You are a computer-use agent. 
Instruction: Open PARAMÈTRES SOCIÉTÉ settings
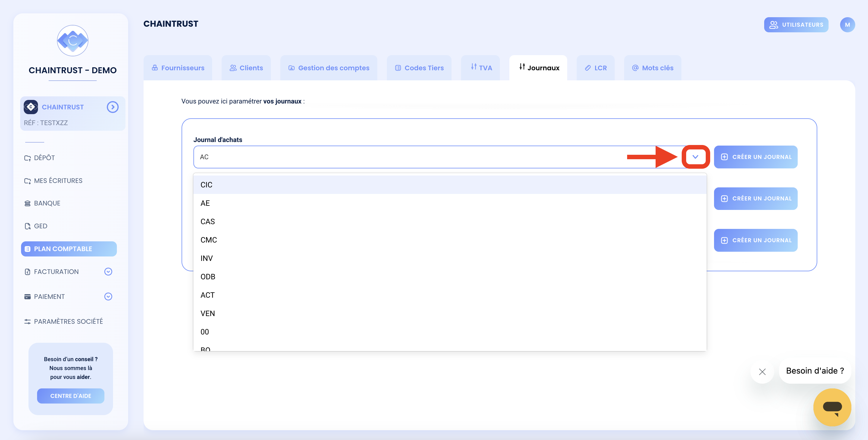tap(64, 321)
